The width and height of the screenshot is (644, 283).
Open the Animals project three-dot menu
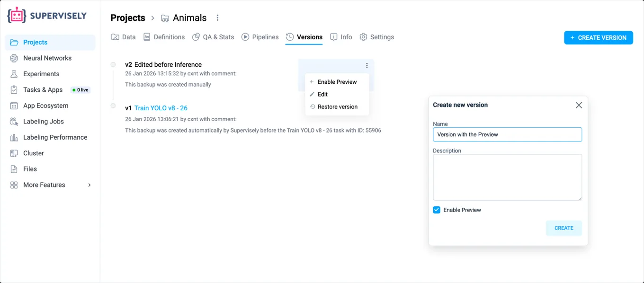pyautogui.click(x=217, y=18)
